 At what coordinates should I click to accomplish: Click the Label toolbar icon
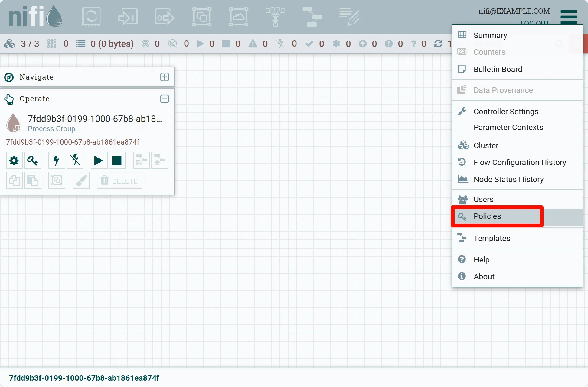point(349,17)
